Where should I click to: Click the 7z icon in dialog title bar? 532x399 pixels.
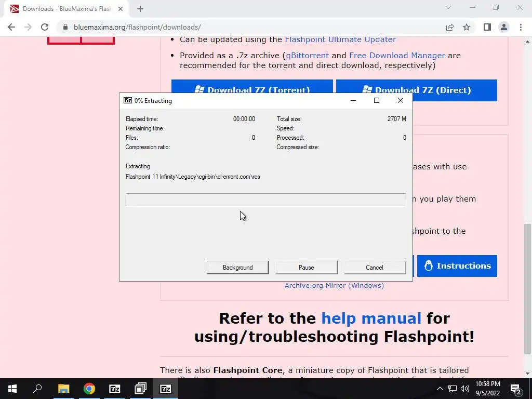(128, 100)
